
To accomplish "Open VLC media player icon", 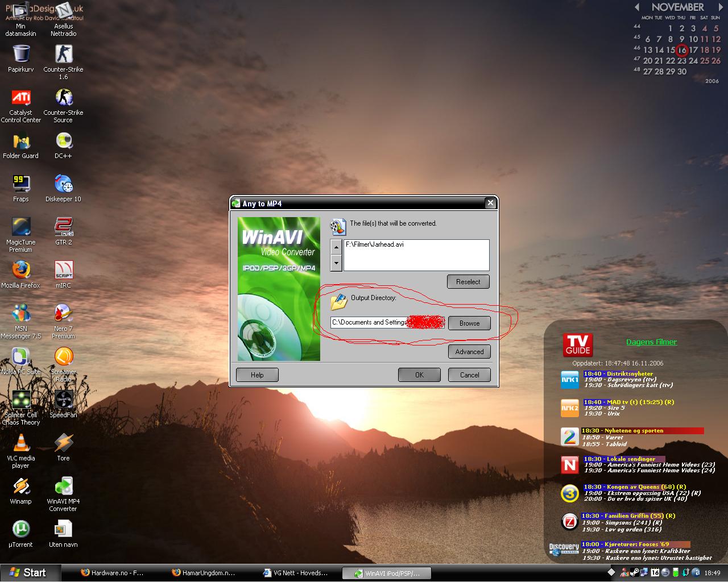I will pos(20,451).
